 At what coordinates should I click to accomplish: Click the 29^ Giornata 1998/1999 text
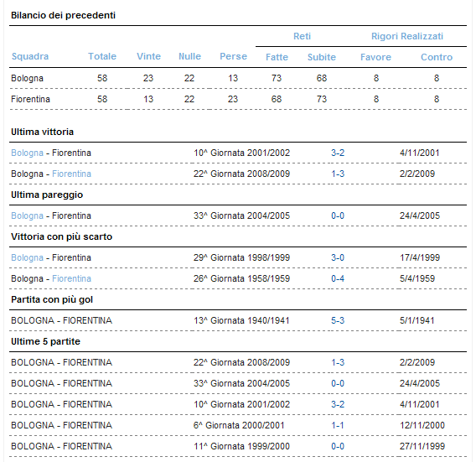[x=241, y=257]
